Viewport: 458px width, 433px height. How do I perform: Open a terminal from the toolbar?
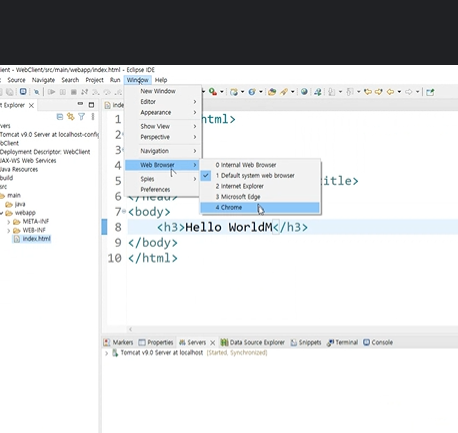coord(23,92)
